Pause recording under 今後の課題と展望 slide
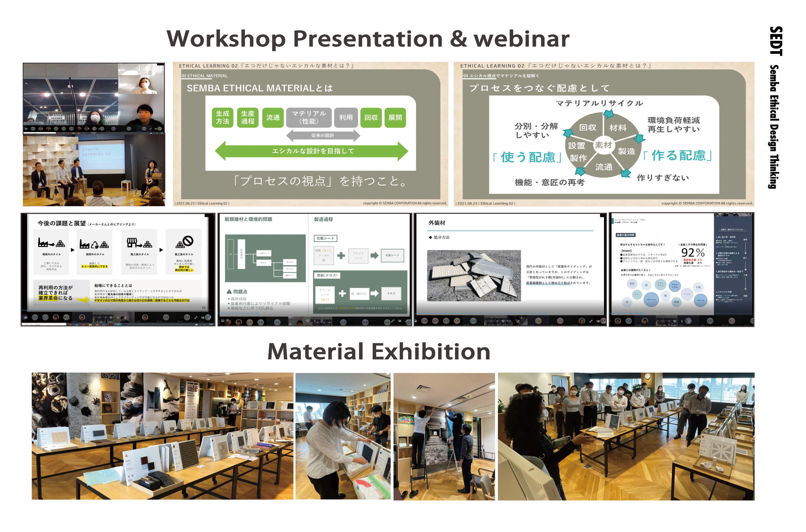806x532 pixels. (x=118, y=318)
